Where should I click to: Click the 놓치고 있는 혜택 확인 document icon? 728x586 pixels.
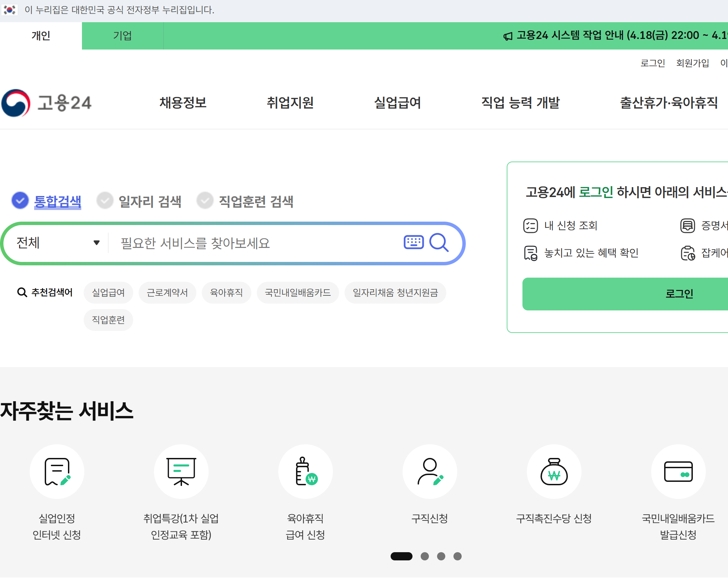click(x=531, y=253)
